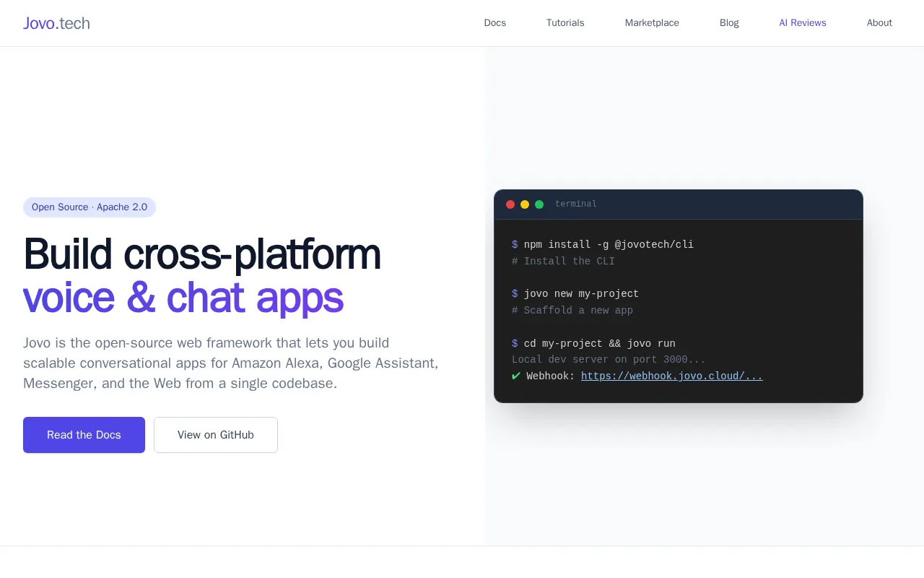Visit the Blog link
924x578 pixels.
click(x=729, y=23)
